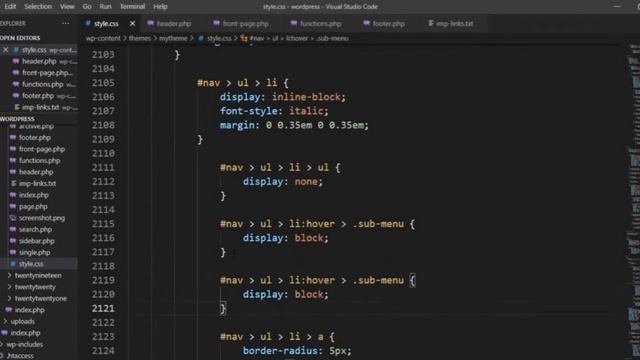Close style.css in Open Editors list
This screenshot has height=360, width=640.
point(5,50)
